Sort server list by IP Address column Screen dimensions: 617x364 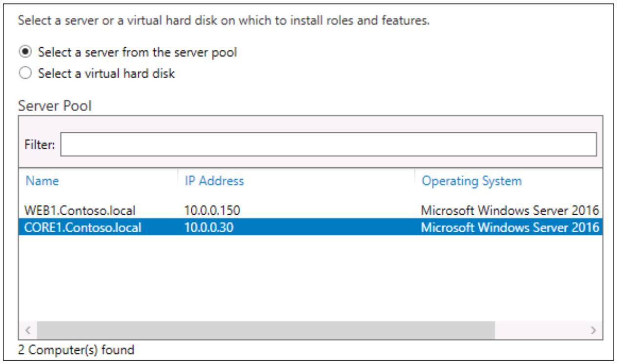[214, 181]
